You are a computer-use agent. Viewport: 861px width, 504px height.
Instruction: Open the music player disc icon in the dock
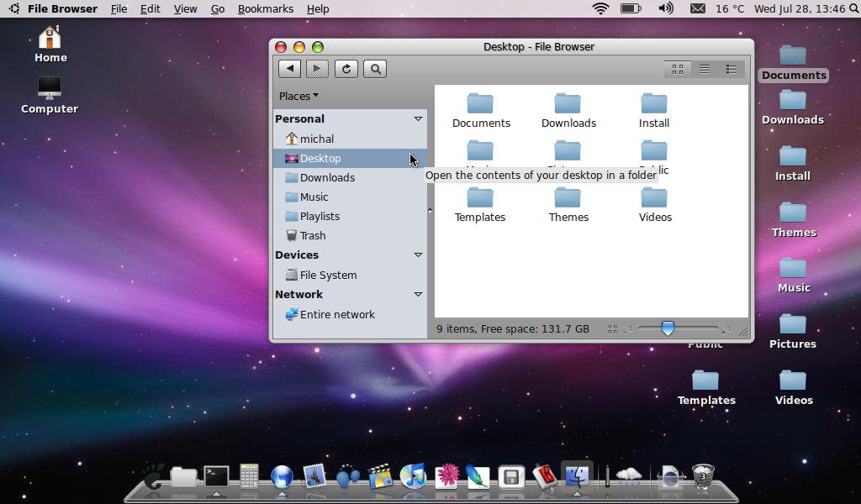[x=413, y=475]
